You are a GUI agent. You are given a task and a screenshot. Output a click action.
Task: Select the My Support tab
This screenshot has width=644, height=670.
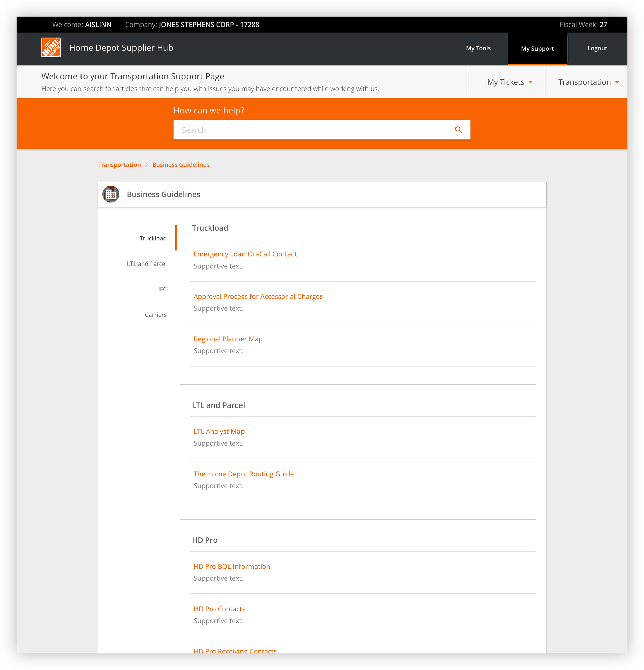(537, 49)
